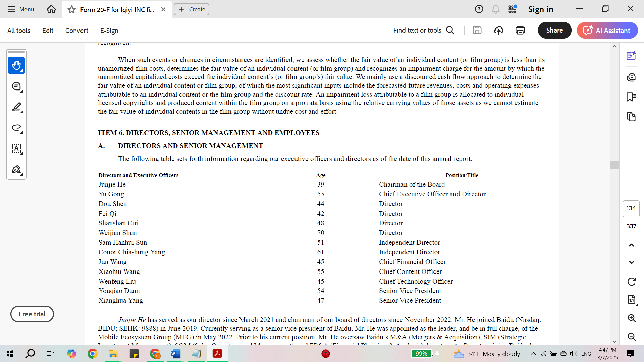644x362 pixels.
Task: Click the current page number field 134
Action: point(631,208)
